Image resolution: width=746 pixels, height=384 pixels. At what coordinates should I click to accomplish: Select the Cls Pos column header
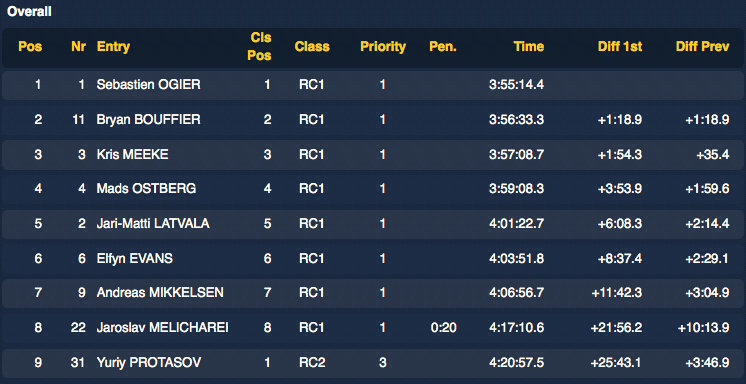260,47
